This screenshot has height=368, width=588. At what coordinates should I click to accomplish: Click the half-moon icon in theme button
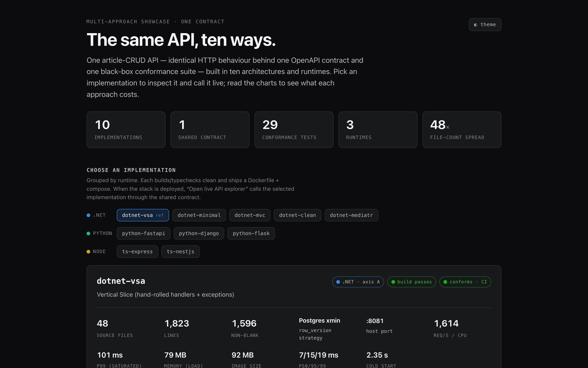(x=476, y=25)
